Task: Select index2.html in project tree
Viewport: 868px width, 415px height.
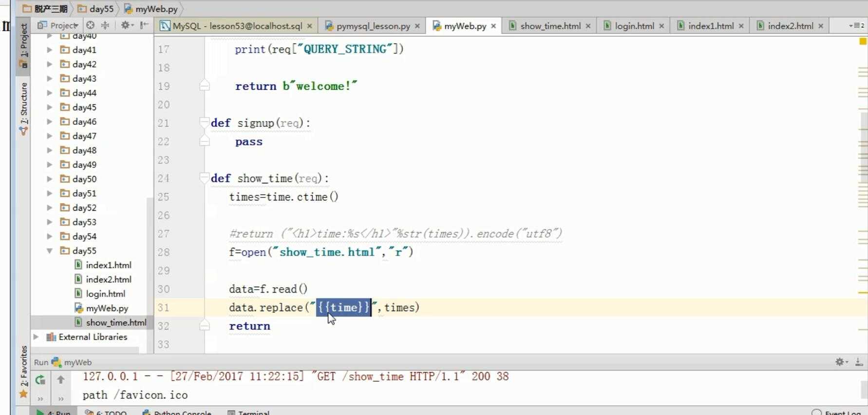Action: (103, 279)
